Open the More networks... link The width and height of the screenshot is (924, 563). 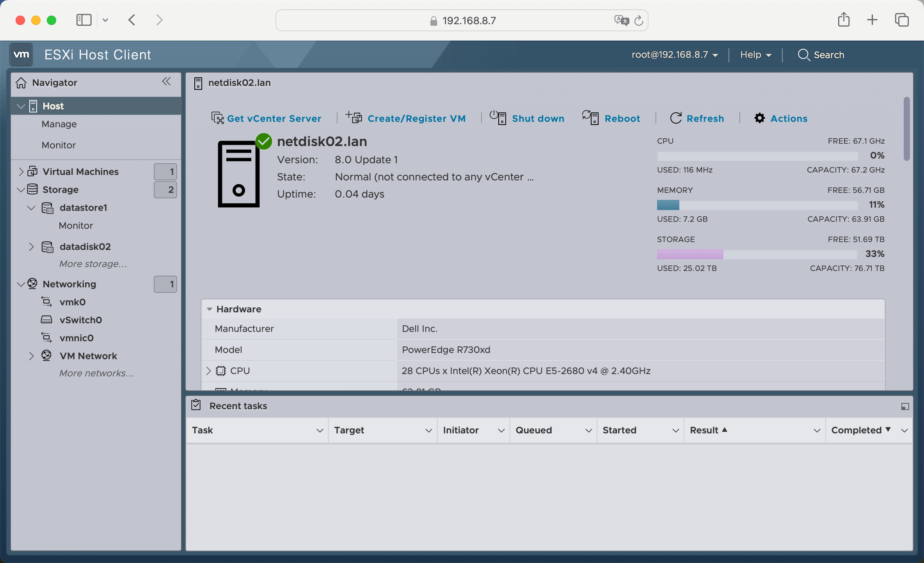coord(96,373)
